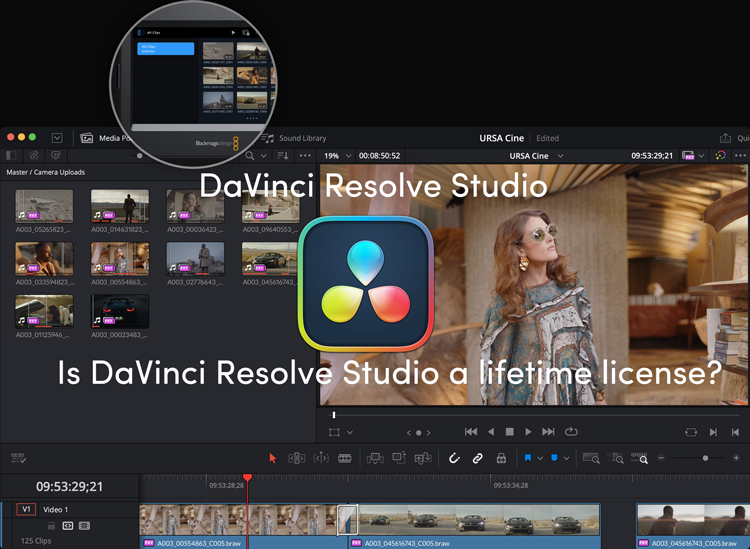Jump to first frame button
The image size is (750, 549).
471,432
